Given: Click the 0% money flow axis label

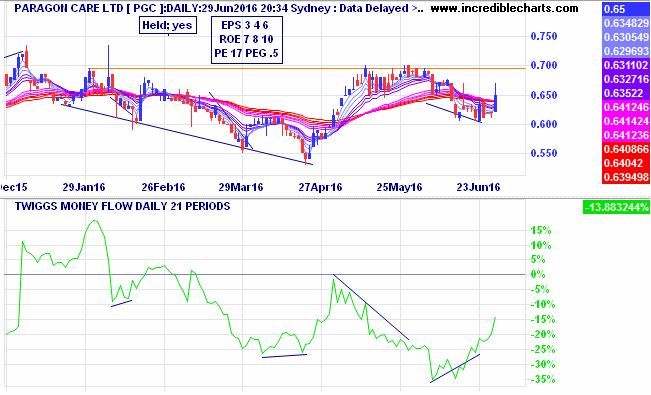Looking at the screenshot, I should click(x=538, y=275).
